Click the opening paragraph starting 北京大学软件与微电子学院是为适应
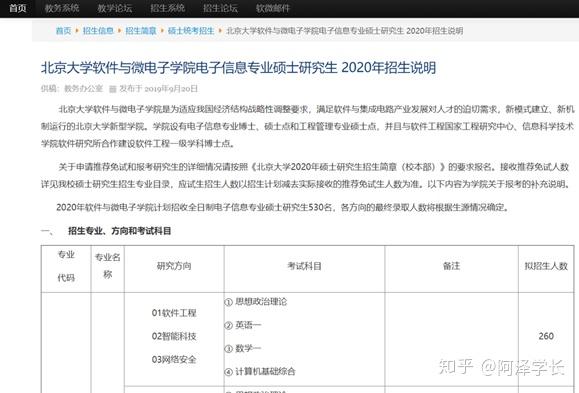 [307, 126]
